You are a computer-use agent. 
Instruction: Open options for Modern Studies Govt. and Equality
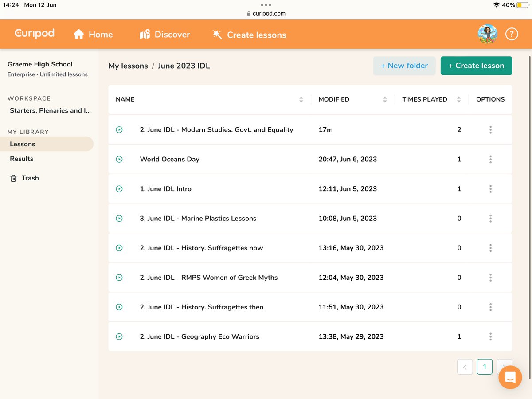coord(490,129)
